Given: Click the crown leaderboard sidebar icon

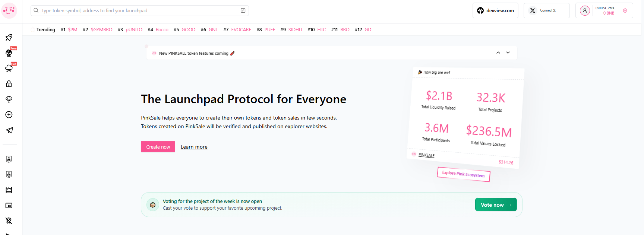Looking at the screenshot, I should [x=9, y=190].
